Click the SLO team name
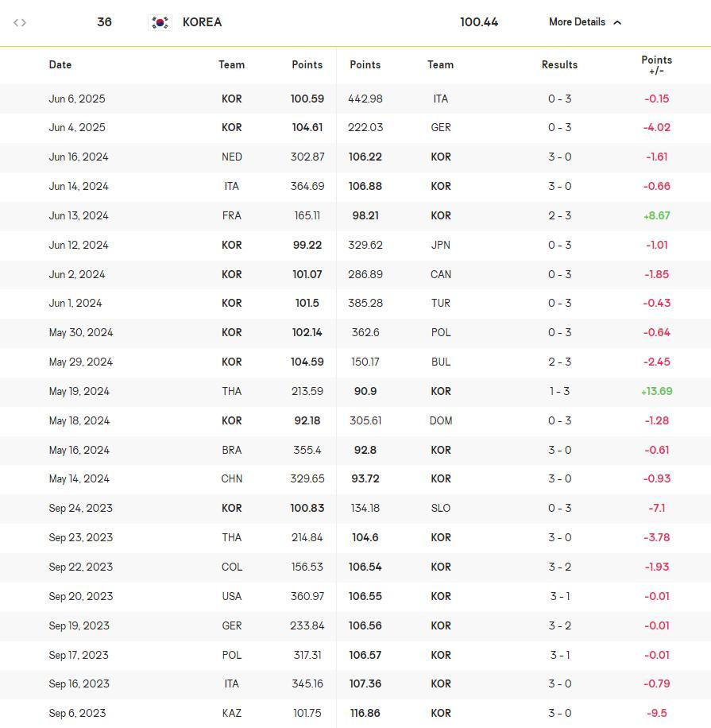The image size is (711, 728). (x=440, y=508)
